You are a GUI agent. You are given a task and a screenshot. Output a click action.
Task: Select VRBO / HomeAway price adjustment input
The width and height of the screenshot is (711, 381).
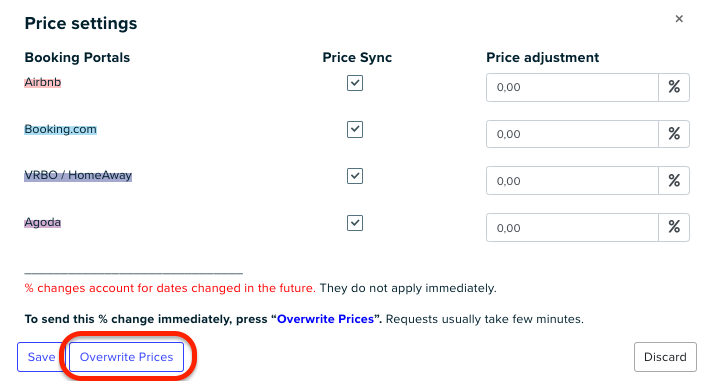(x=572, y=181)
